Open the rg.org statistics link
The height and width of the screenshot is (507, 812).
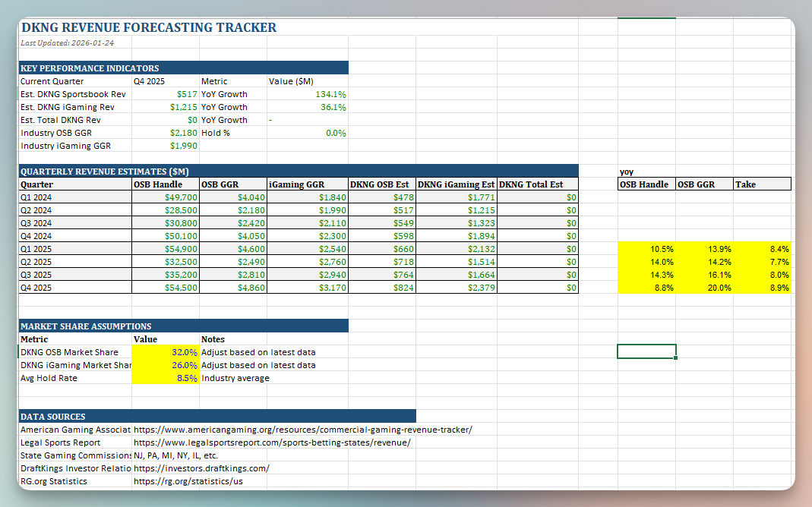point(188,481)
